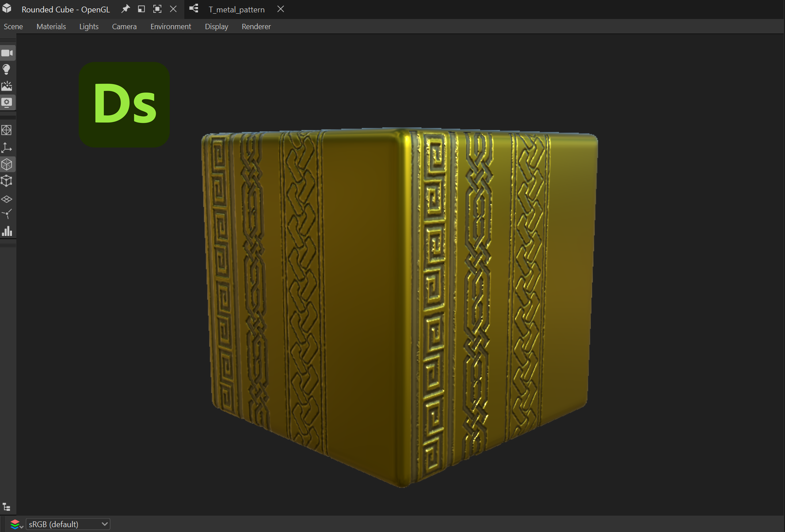Open the Display menu
The height and width of the screenshot is (532, 785).
click(217, 27)
